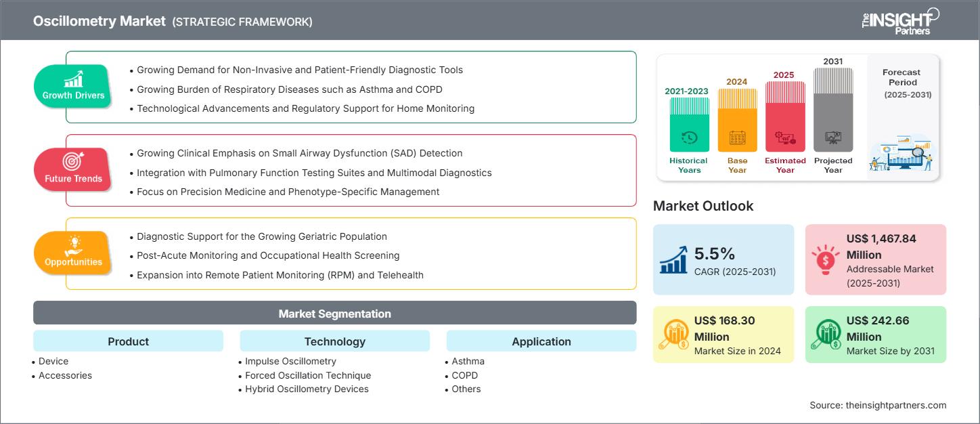Open The Insight Partners logo
This screenshot has width=980, height=424.
pyautogui.click(x=899, y=20)
